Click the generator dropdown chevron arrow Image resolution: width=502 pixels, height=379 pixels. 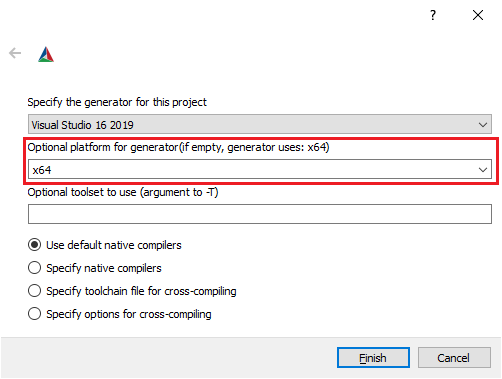483,125
